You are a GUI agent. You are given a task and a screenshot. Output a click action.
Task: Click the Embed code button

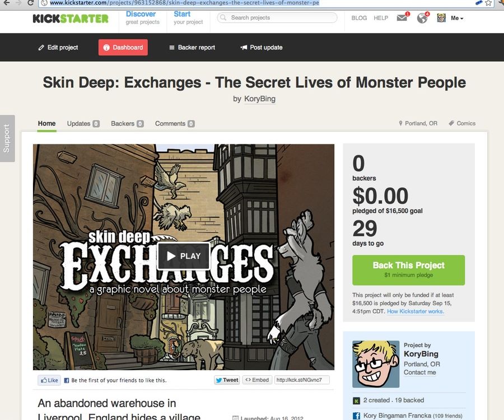click(257, 380)
